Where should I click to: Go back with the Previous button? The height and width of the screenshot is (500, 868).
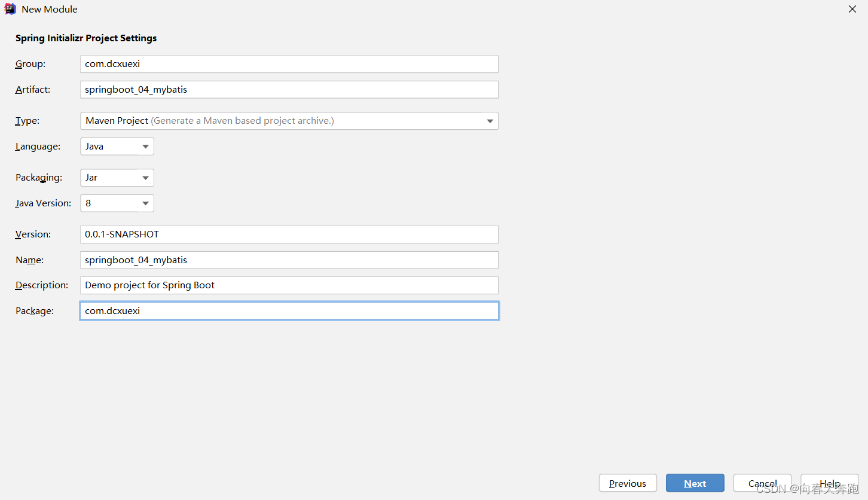[x=628, y=483]
